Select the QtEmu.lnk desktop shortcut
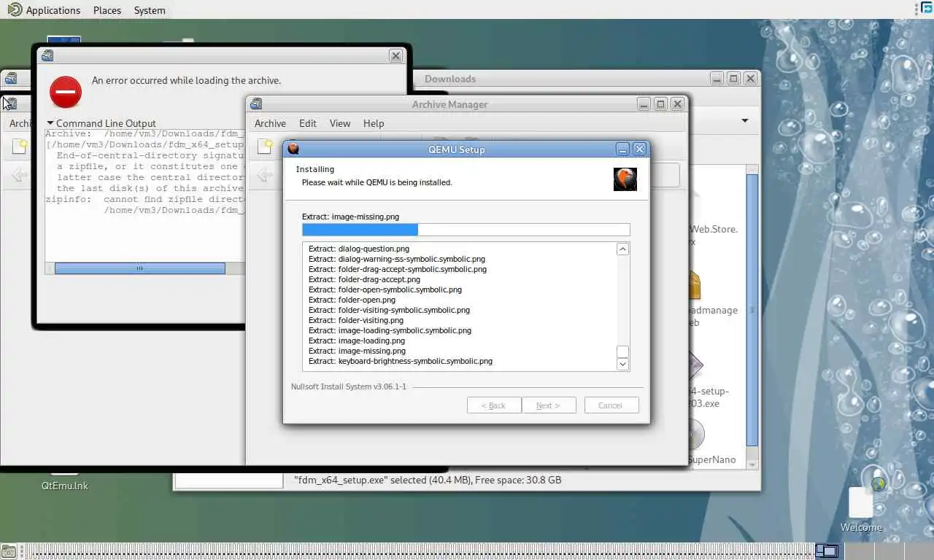Image resolution: width=934 pixels, height=560 pixels. (64, 486)
